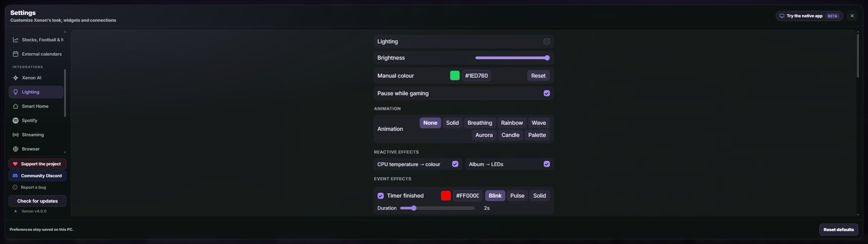Toggle CPU temperature to colour checkbox
The height and width of the screenshot is (244, 868).
tap(455, 164)
